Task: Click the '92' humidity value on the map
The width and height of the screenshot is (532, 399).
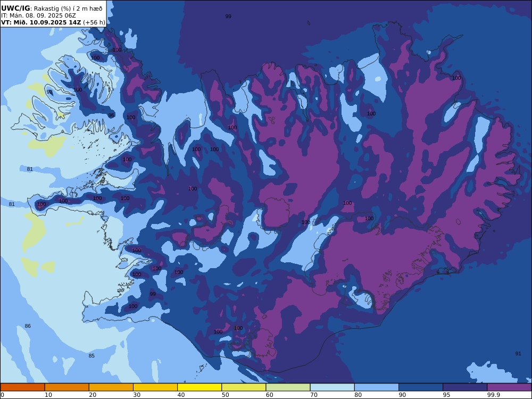Action: click(49, 92)
